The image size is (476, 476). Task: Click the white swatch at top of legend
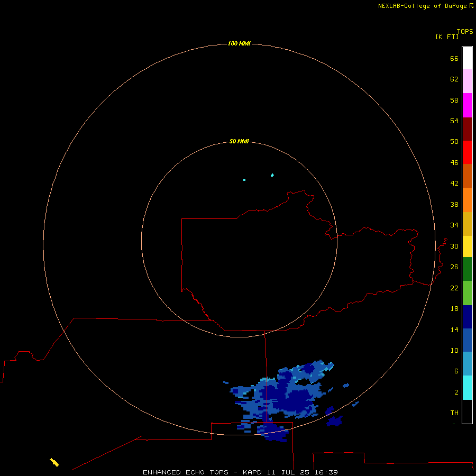click(467, 58)
